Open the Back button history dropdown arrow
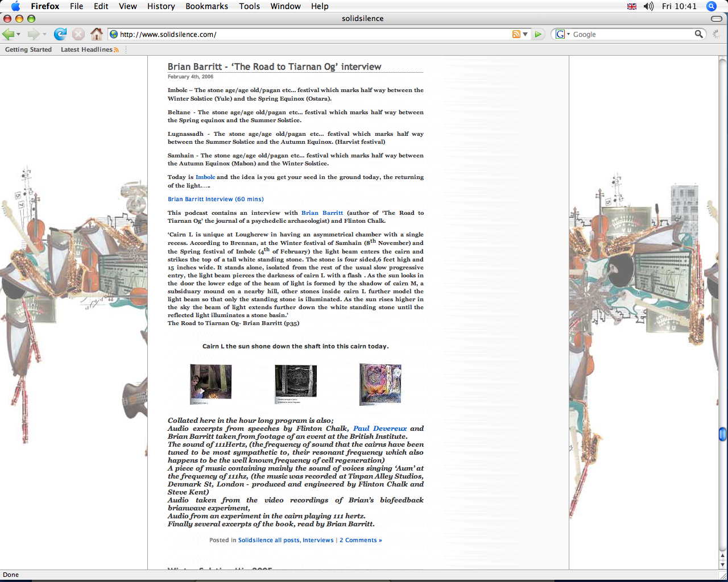Viewport: 728px width, 582px height. click(19, 35)
